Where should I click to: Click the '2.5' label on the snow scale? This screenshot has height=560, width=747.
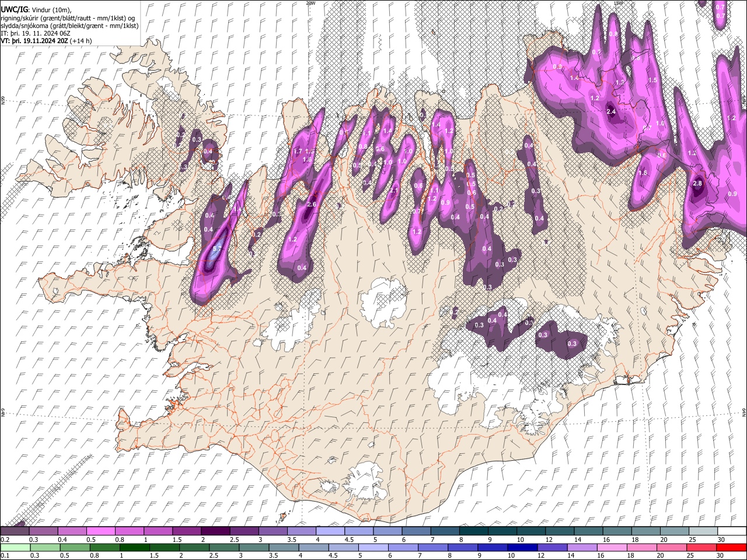234,540
